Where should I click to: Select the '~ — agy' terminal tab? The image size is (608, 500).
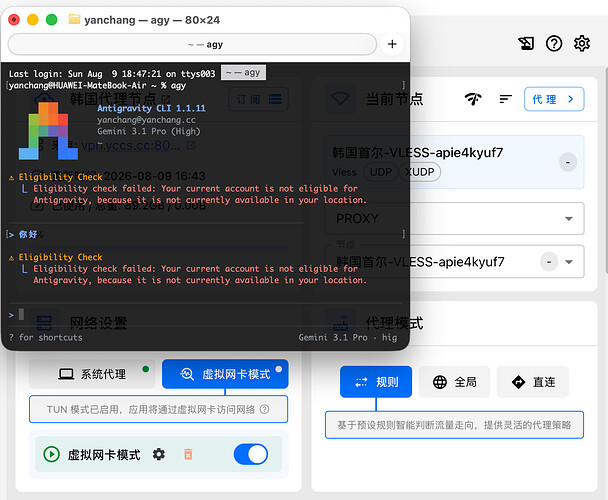click(192, 45)
